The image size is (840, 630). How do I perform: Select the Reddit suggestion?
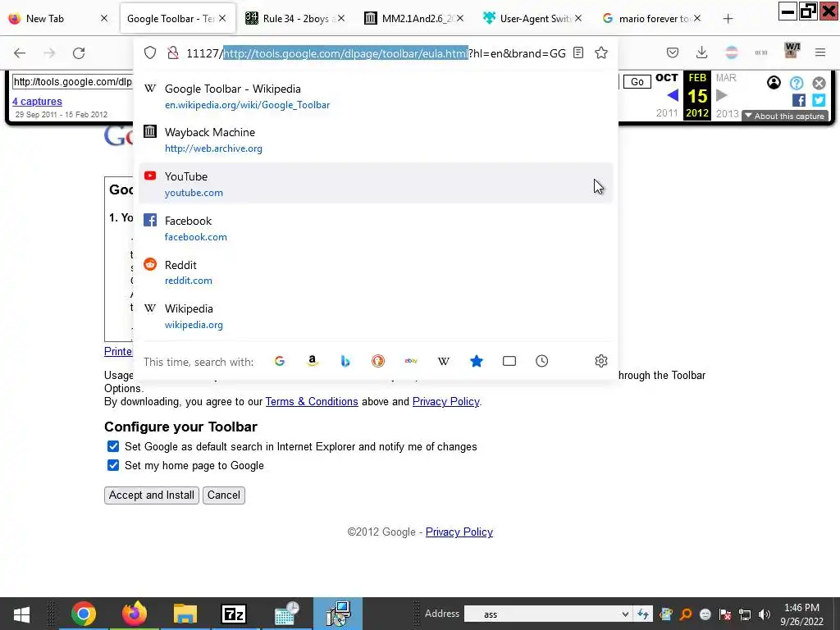(376, 272)
